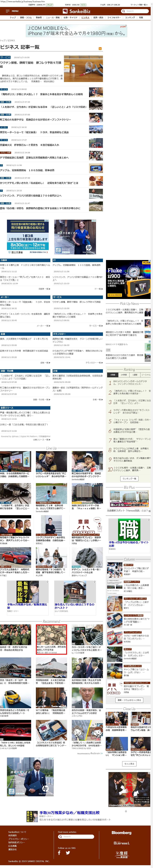Select the ソーシャル ranking tab
Image resolution: width=153 pixels, height=868 pixels.
click(x=146, y=375)
